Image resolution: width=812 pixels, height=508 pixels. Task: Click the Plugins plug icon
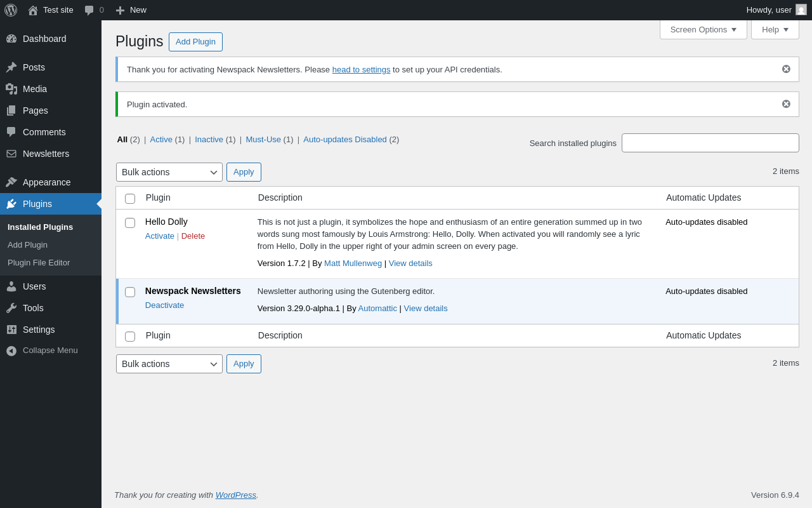[x=11, y=204]
